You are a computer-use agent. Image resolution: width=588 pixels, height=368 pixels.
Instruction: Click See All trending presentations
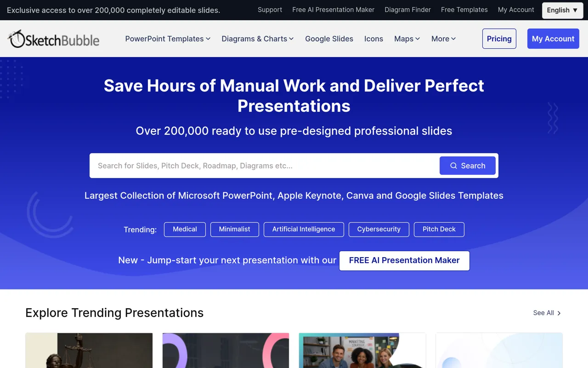[x=547, y=313]
